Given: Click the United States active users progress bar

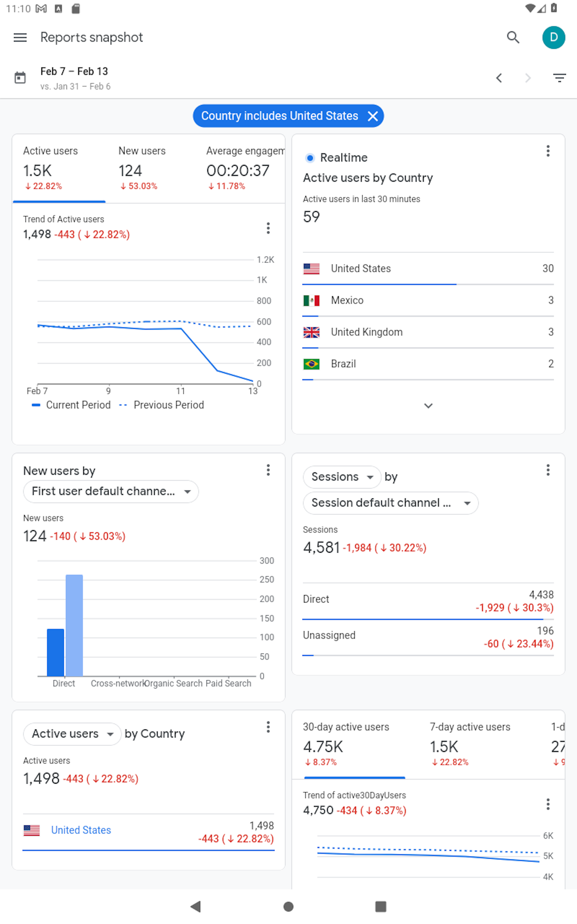Looking at the screenshot, I should pos(149,850).
